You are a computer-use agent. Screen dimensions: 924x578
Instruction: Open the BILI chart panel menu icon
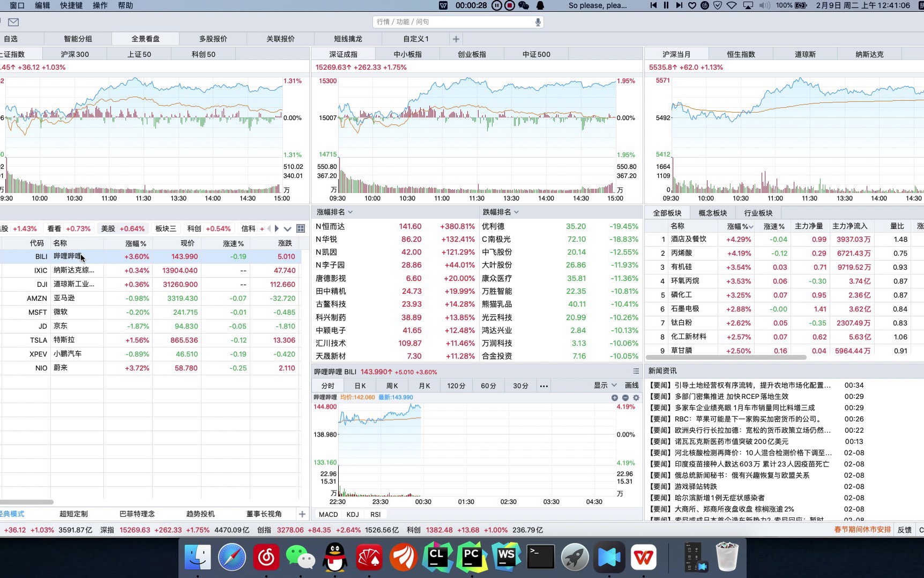coord(636,371)
